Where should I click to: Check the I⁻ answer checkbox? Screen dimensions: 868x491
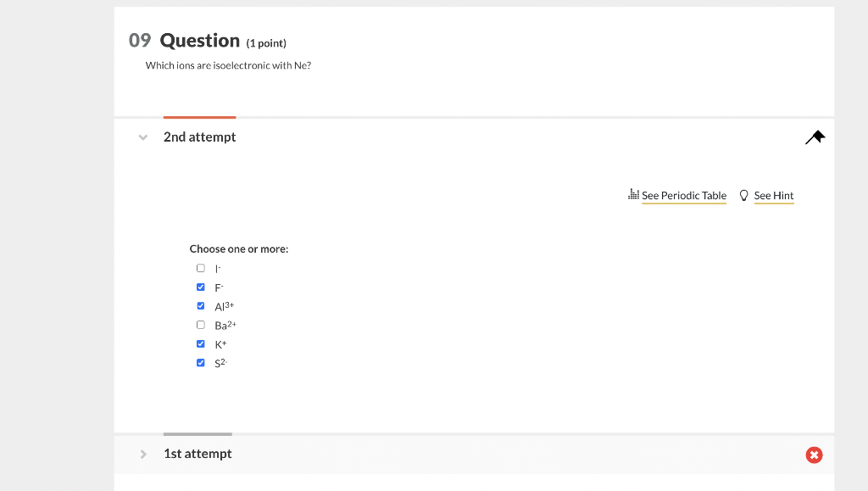[200, 267]
